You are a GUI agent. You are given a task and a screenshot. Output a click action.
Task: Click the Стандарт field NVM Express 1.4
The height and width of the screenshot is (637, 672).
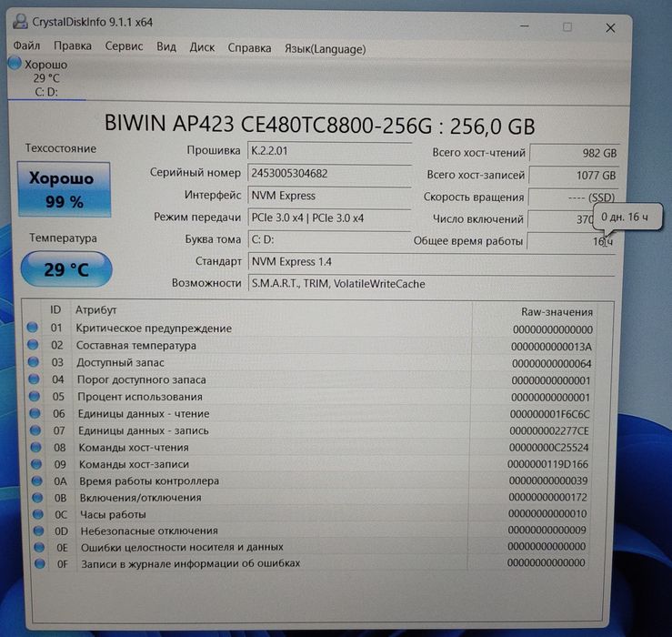tap(432, 262)
